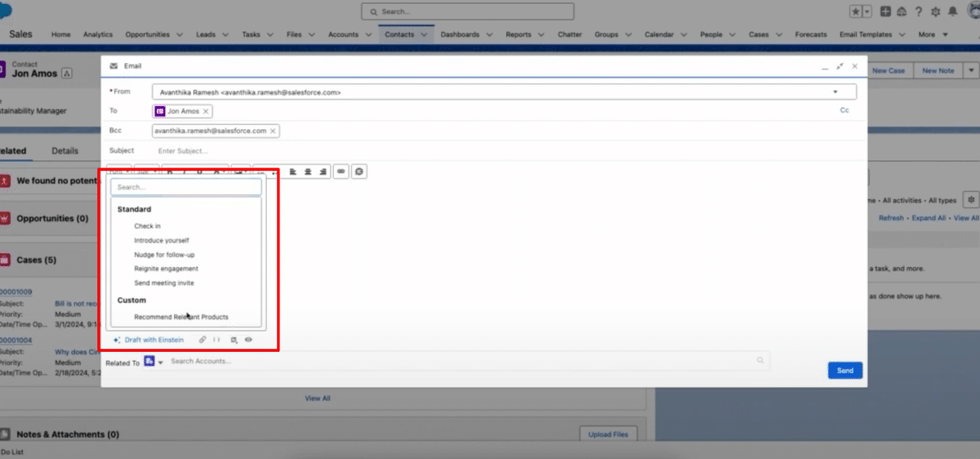Open the Opportunities tab
Viewport: 980px width, 459px height.
148,35
